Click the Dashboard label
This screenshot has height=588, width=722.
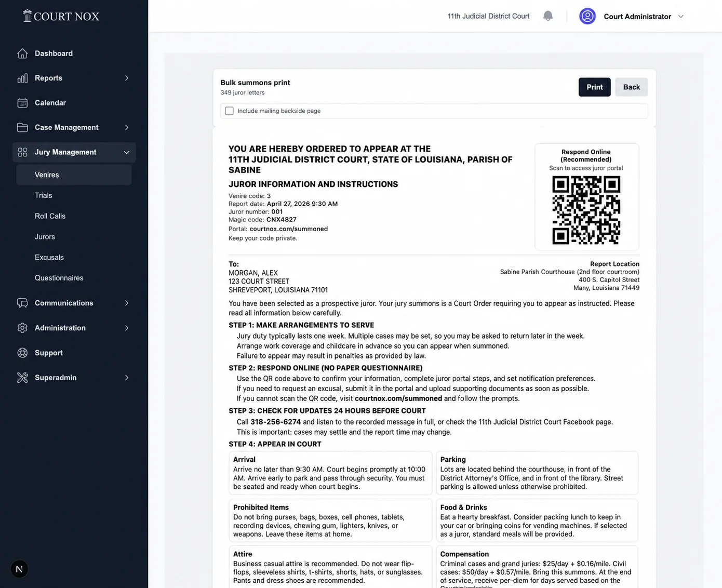tap(54, 54)
